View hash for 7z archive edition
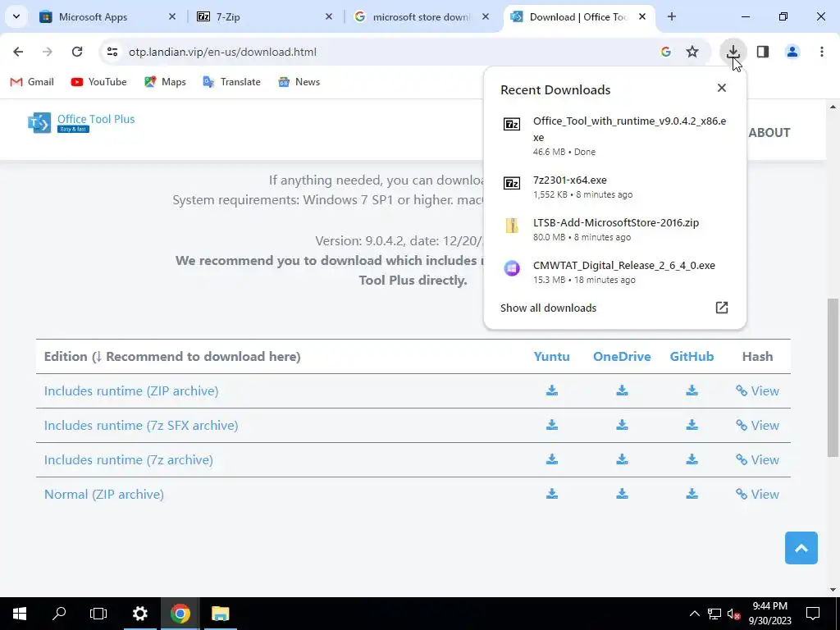 757,459
